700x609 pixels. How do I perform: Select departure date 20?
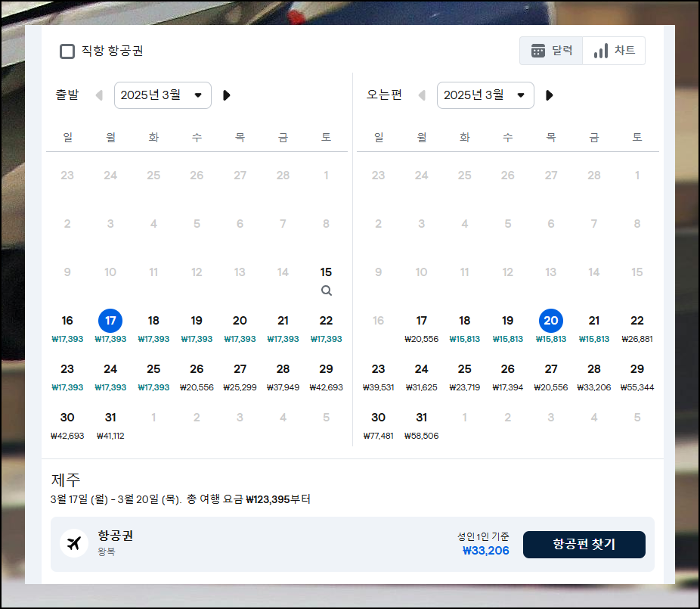coord(240,328)
